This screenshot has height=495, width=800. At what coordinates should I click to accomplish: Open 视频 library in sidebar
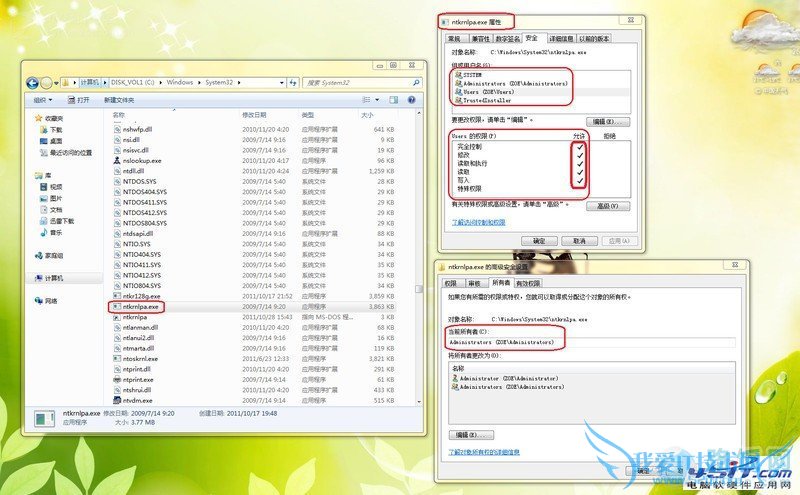click(x=51, y=187)
